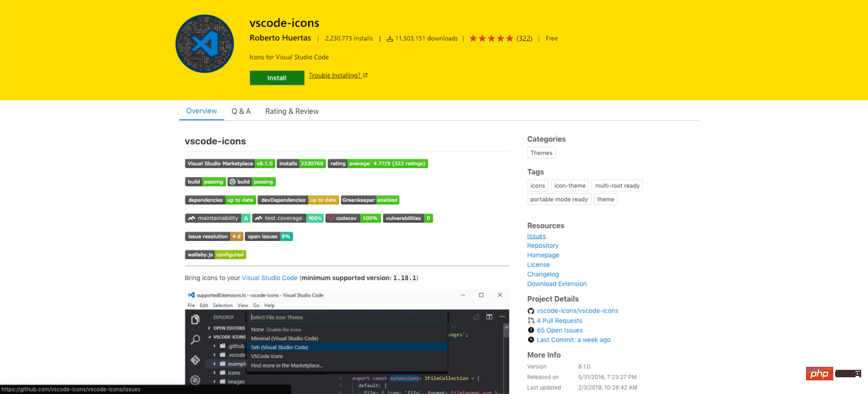The height and width of the screenshot is (394, 868).
Task: Click the Themes category tag
Action: pos(541,153)
